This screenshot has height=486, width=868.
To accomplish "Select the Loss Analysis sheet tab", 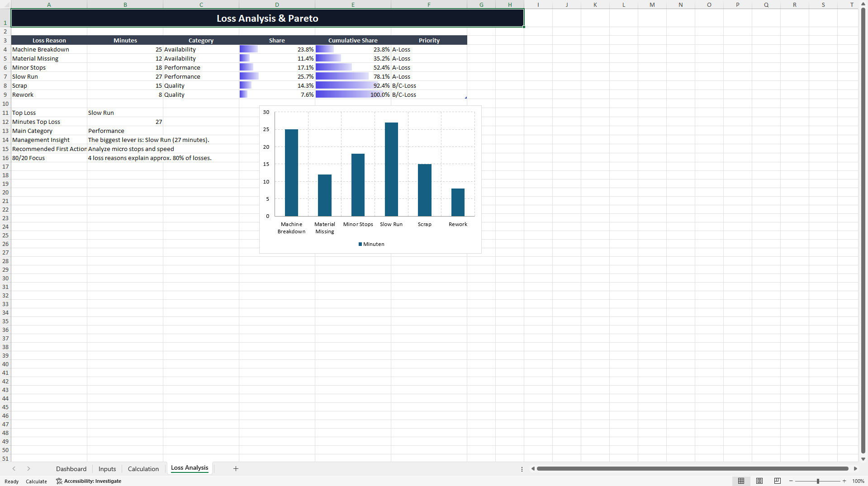I will pyautogui.click(x=190, y=468).
